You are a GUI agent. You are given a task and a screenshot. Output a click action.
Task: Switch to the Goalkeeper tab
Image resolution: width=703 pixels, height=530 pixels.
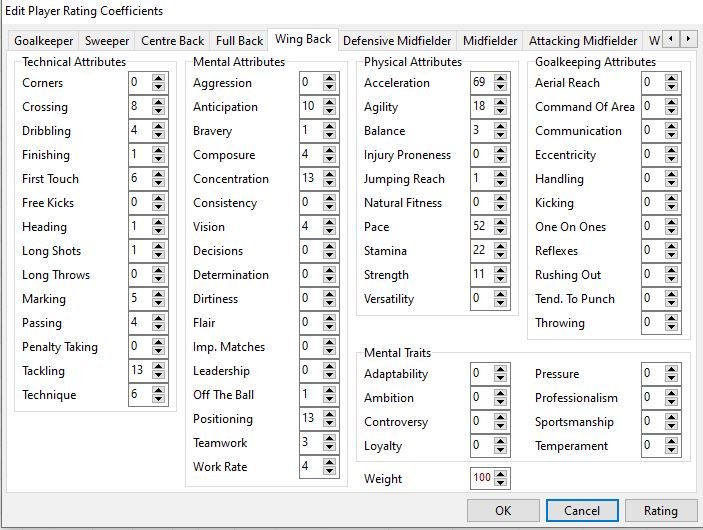tap(43, 41)
